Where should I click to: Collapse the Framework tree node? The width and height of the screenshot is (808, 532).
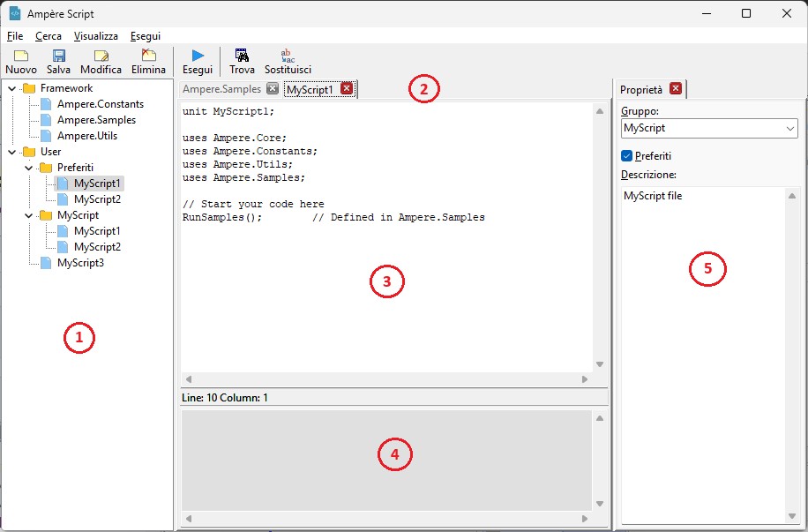(12, 88)
